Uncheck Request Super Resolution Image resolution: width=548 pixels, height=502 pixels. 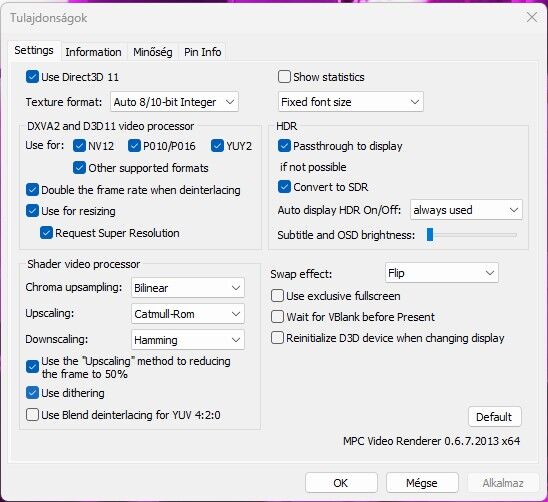46,233
